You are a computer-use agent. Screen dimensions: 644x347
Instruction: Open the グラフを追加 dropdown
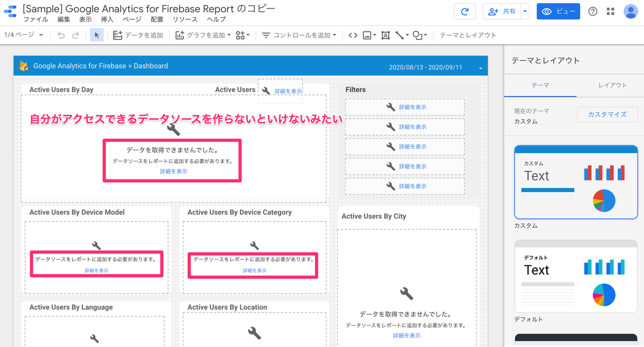click(203, 35)
